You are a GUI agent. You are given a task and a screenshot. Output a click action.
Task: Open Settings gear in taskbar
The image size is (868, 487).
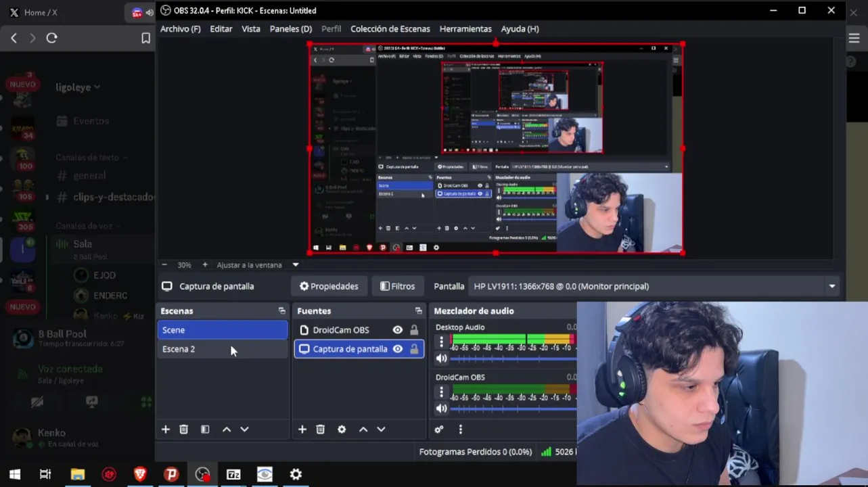point(296,474)
